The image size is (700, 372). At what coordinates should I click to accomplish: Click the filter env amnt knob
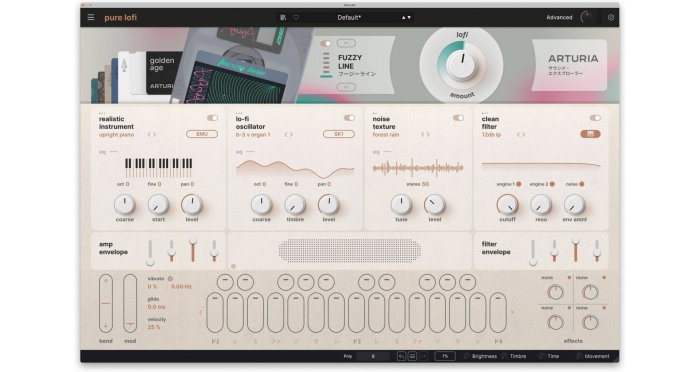coord(575,205)
